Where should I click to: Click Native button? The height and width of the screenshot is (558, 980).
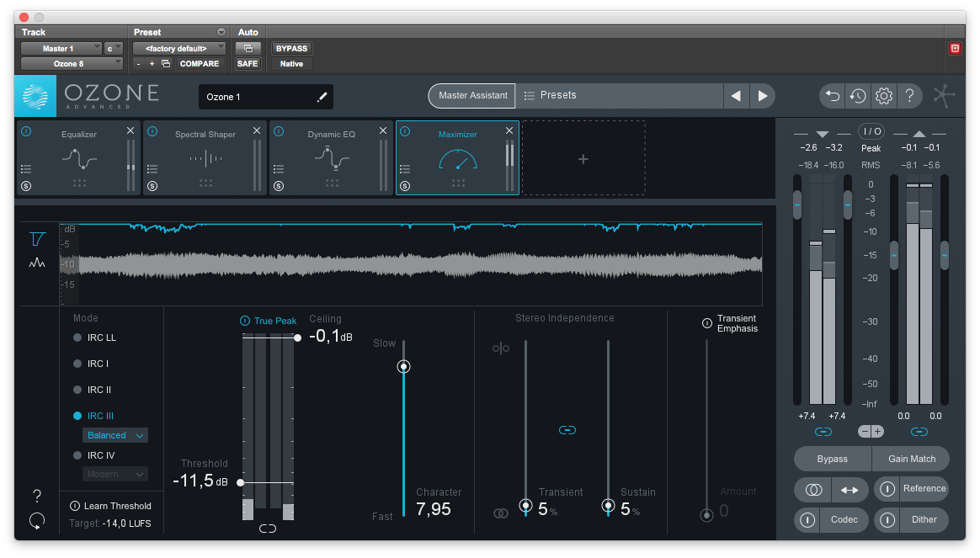click(291, 64)
